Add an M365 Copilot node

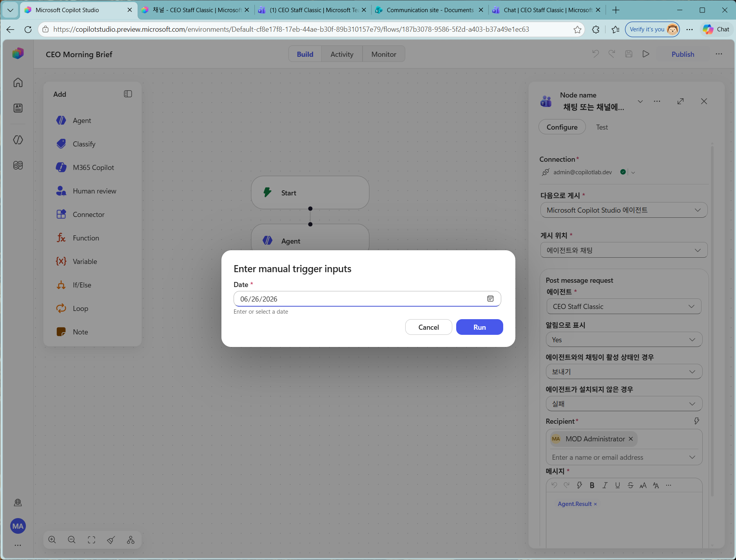92,168
